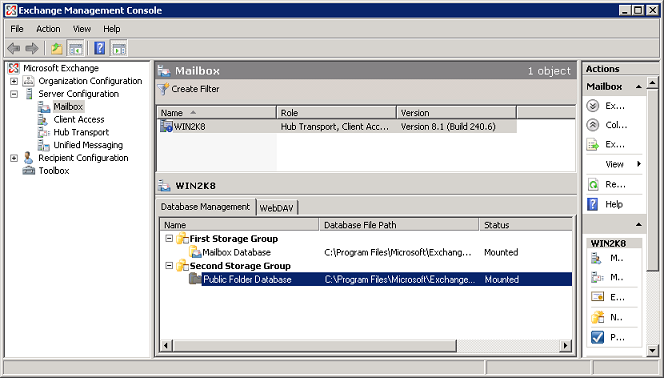Open the View submenu in Actions

614,164
